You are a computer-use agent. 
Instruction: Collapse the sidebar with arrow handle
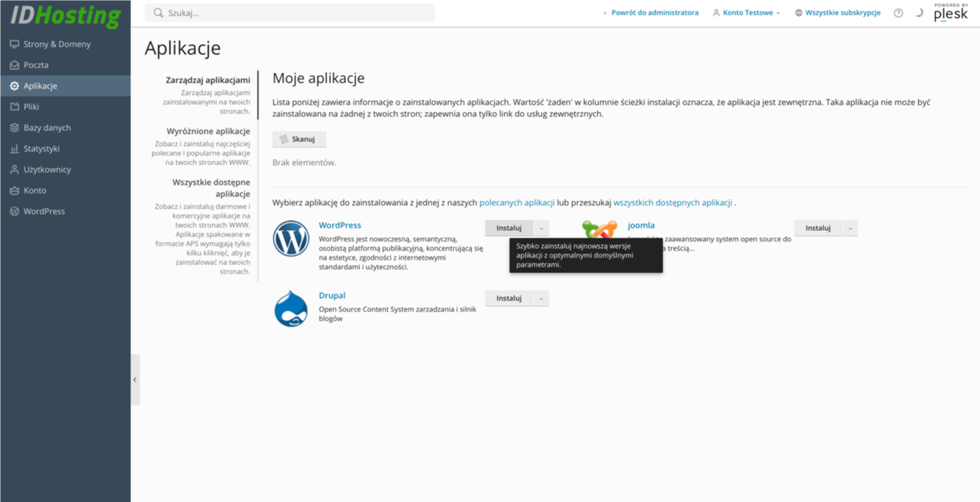click(135, 379)
